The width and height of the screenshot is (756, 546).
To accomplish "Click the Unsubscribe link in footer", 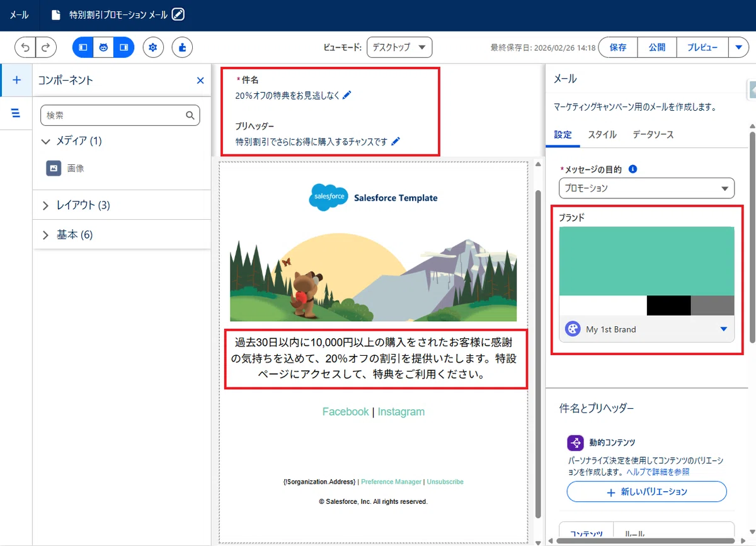I will (445, 482).
